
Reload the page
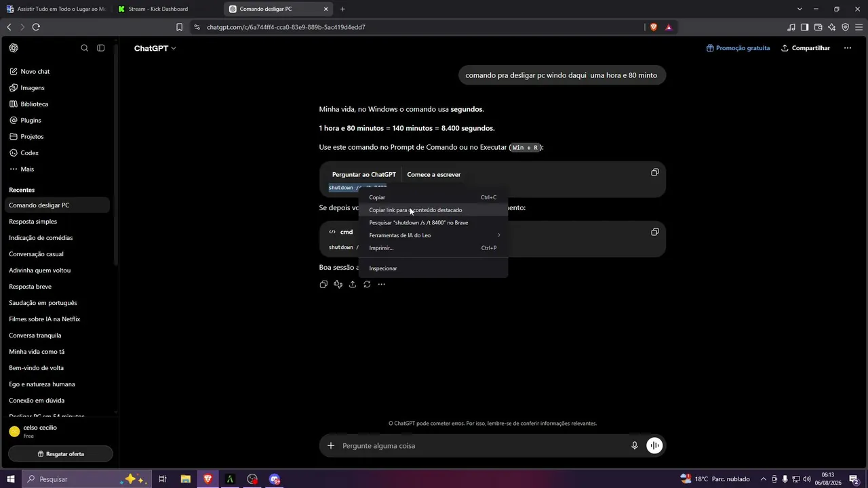[36, 27]
